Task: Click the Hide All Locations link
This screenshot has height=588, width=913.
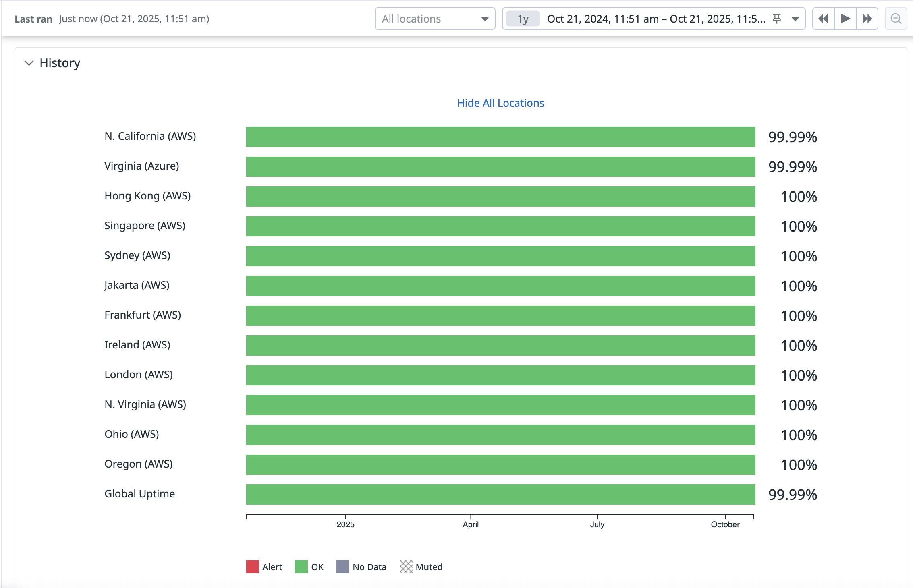Action: coord(500,103)
